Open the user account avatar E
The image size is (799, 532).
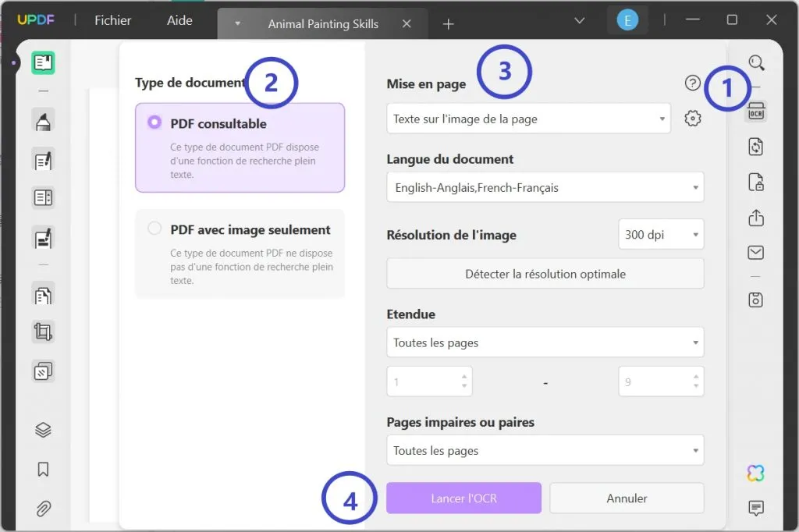pyautogui.click(x=627, y=20)
